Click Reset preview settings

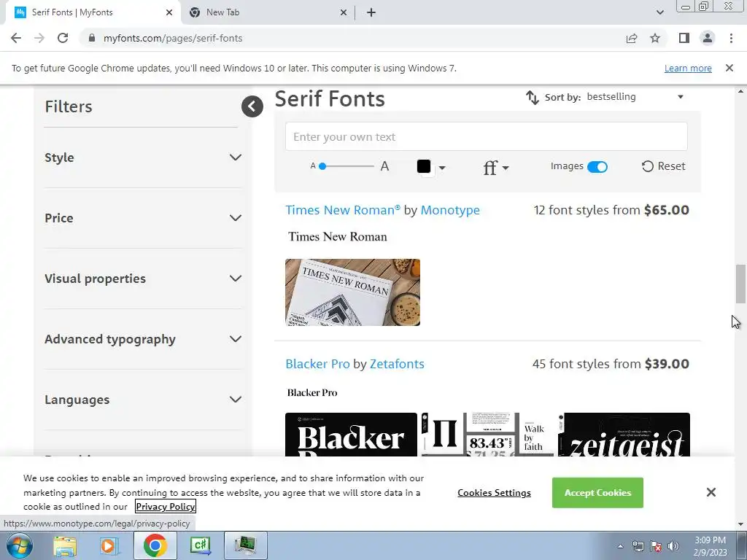coord(663,166)
